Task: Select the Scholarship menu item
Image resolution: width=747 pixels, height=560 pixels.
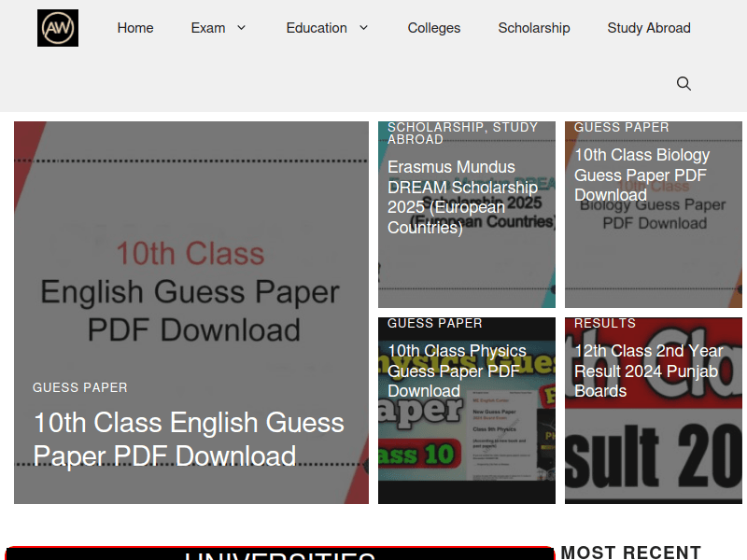Action: pyautogui.click(x=534, y=28)
